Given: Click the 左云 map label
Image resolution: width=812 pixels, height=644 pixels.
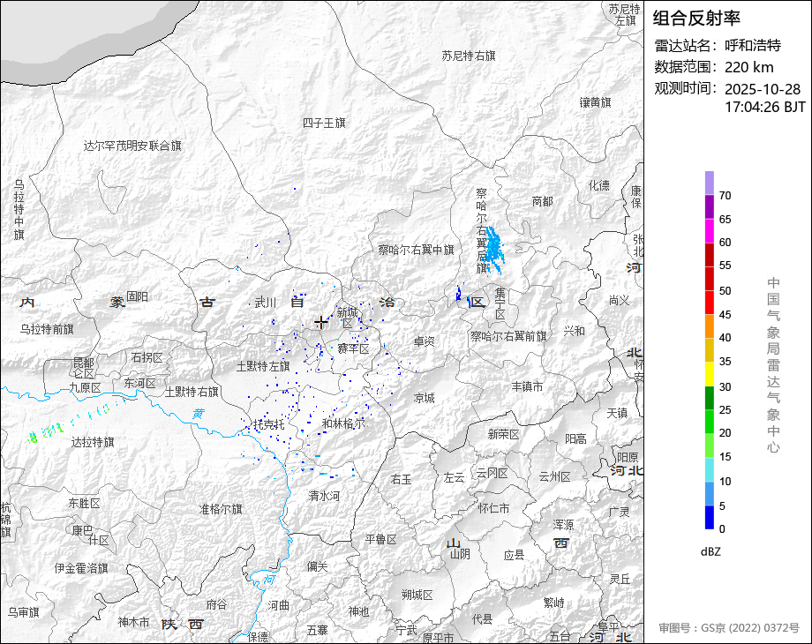Looking at the screenshot, I should 455,478.
